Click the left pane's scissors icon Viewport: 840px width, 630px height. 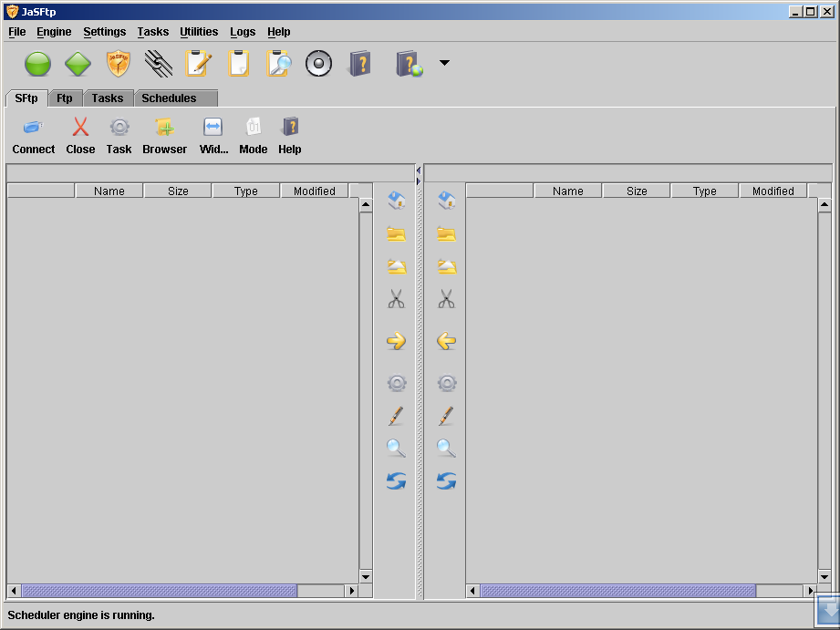click(397, 299)
